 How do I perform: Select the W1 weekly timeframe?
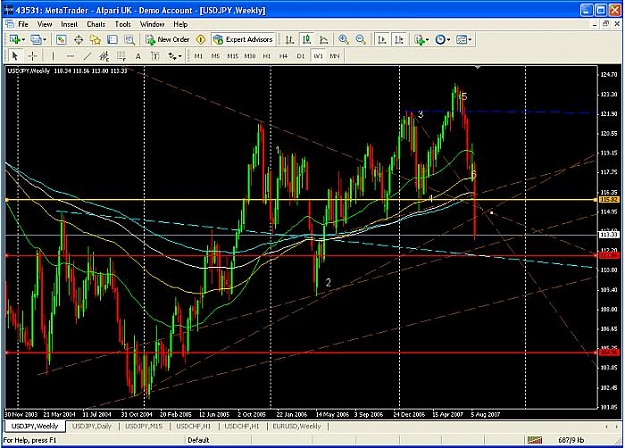(318, 56)
